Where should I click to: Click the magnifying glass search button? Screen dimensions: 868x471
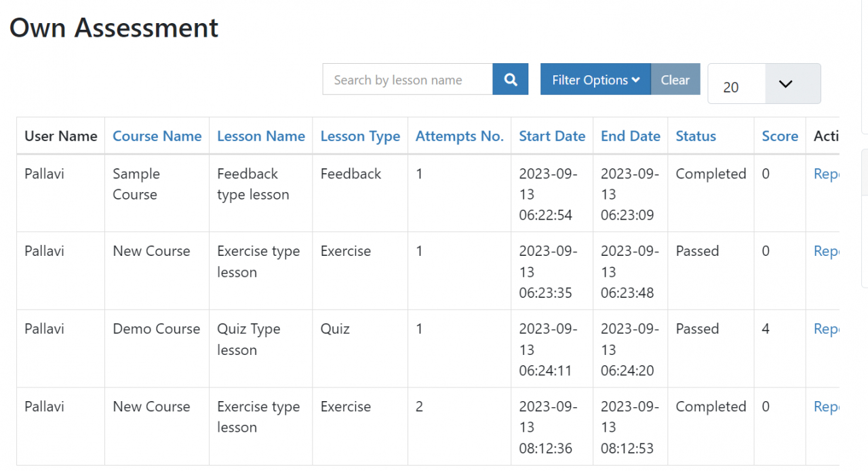tap(510, 79)
